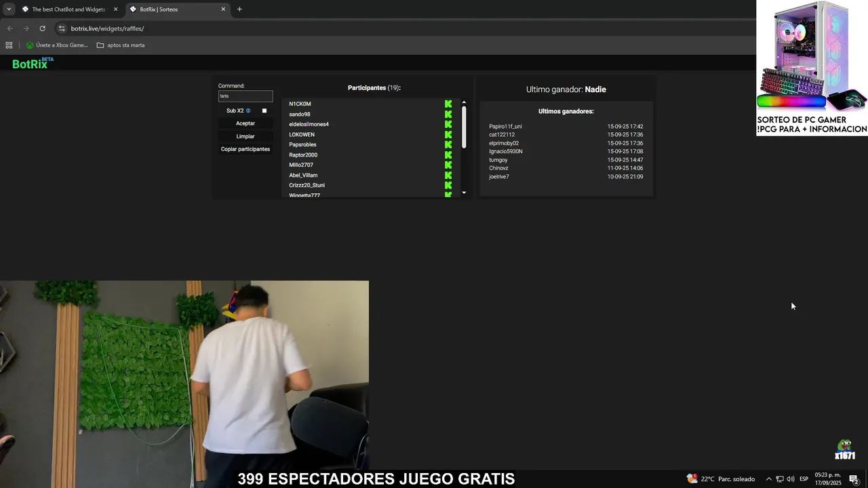Image resolution: width=868 pixels, height=488 pixels.
Task: Go forward with the browser forward arrow
Action: [26, 28]
